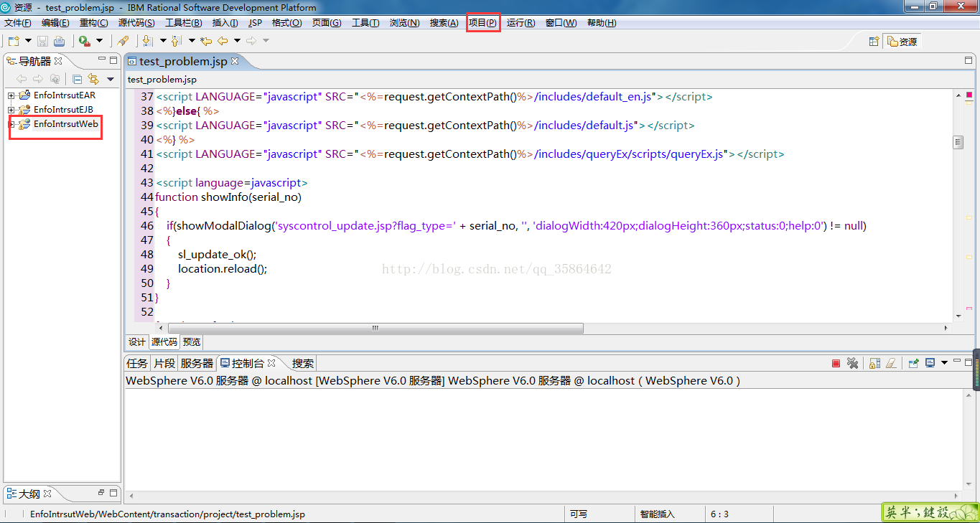Open the 服务器 view tab
The image size is (980, 523).
click(x=197, y=363)
